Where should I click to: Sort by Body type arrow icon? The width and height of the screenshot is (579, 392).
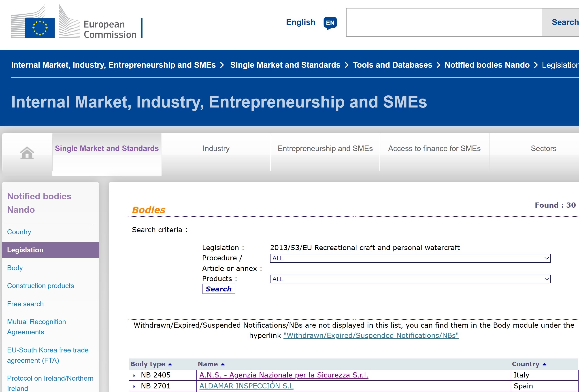(x=170, y=365)
